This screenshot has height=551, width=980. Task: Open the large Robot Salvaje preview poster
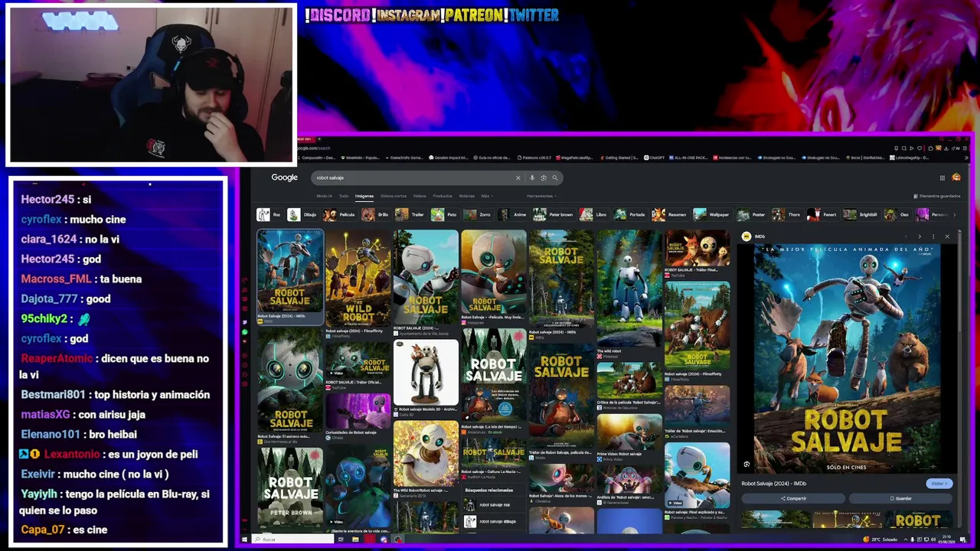pos(847,359)
